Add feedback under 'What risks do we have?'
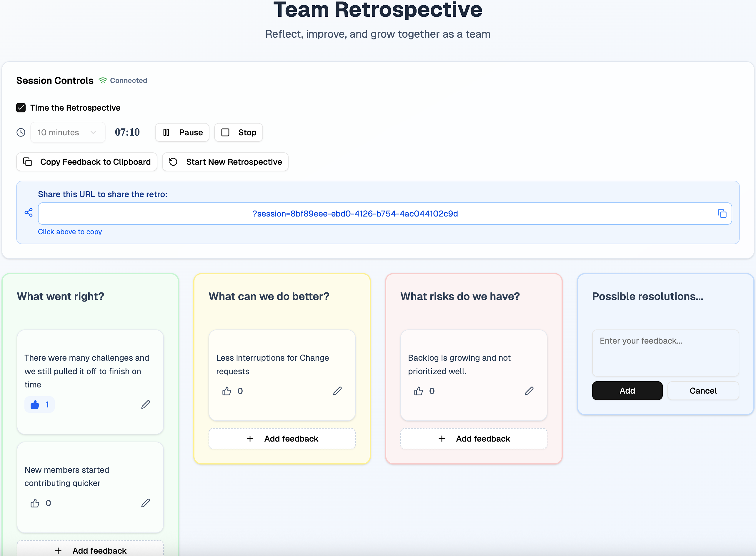Image resolution: width=756 pixels, height=556 pixels. click(473, 439)
